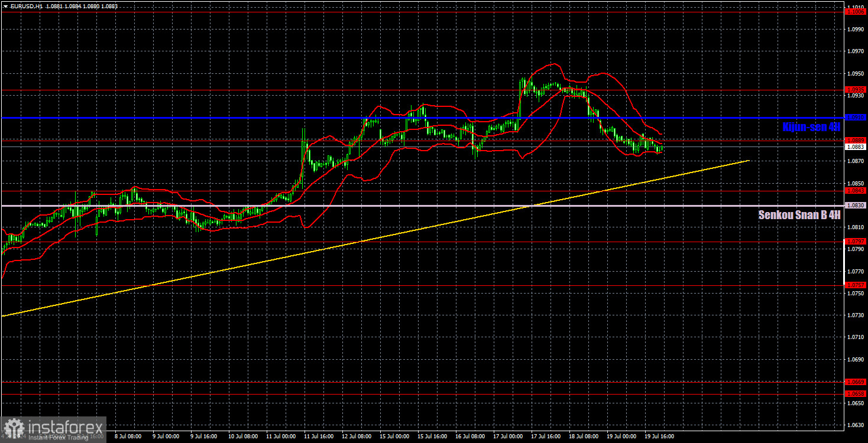The image size is (868, 443).
Task: Click the 9 Jul 16:00 time label
Action: (202, 437)
